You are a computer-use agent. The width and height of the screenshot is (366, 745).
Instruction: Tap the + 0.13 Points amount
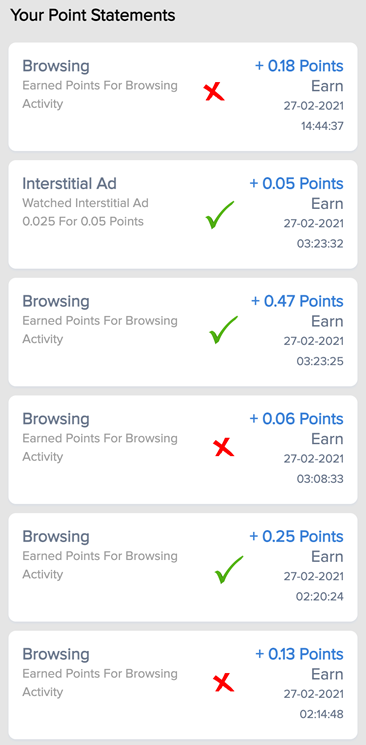click(x=299, y=654)
